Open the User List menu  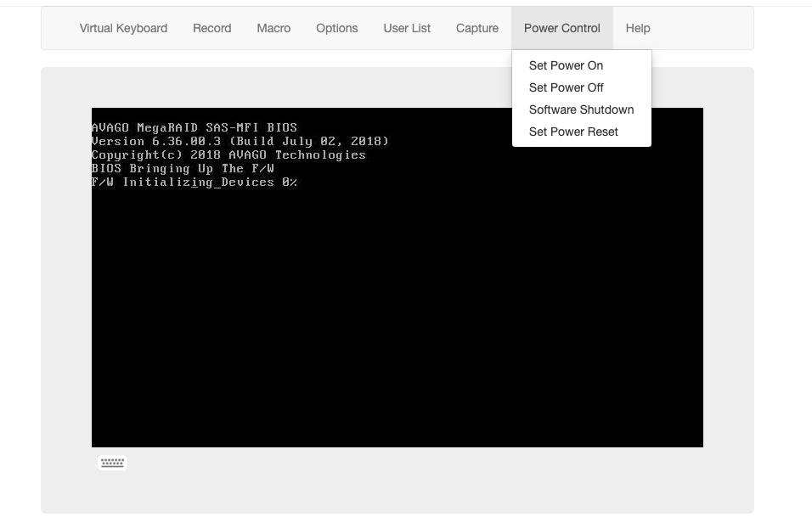407,28
